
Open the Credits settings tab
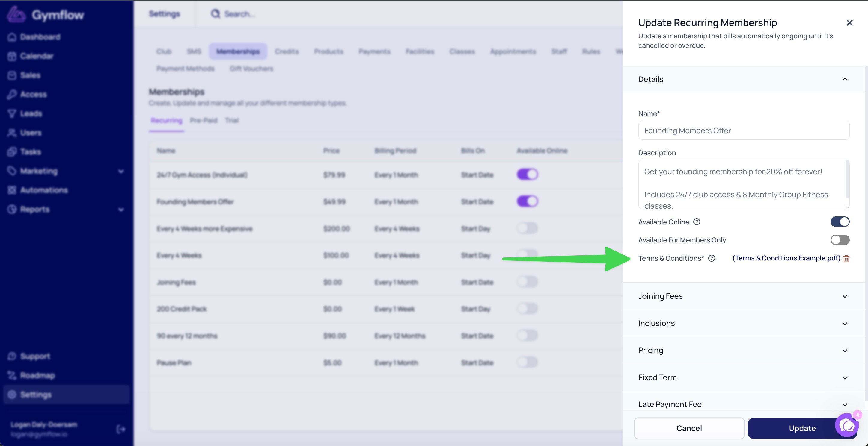(287, 51)
